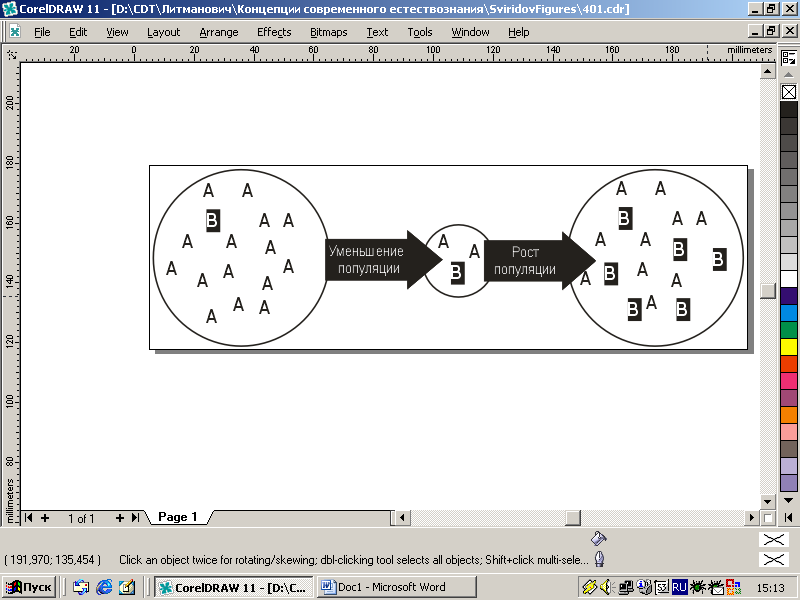Pick the black swatch in palette
This screenshot has width=800, height=600.
coord(788,109)
